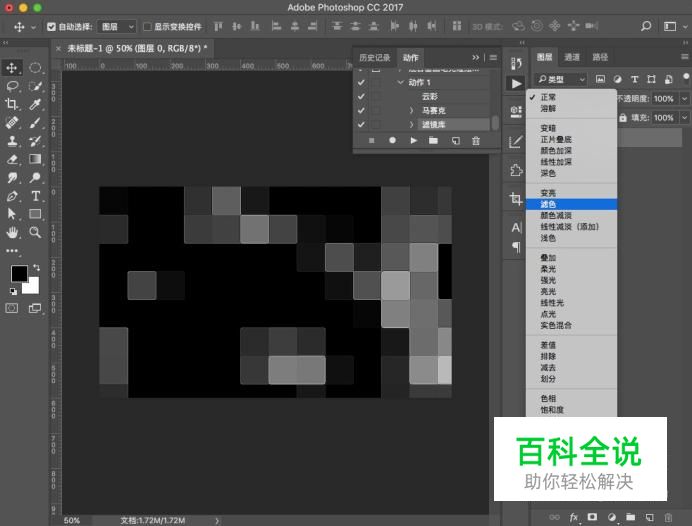Screen dimensions: 692x526
Task: Switch to the 历史记录 tab
Action: [375, 58]
